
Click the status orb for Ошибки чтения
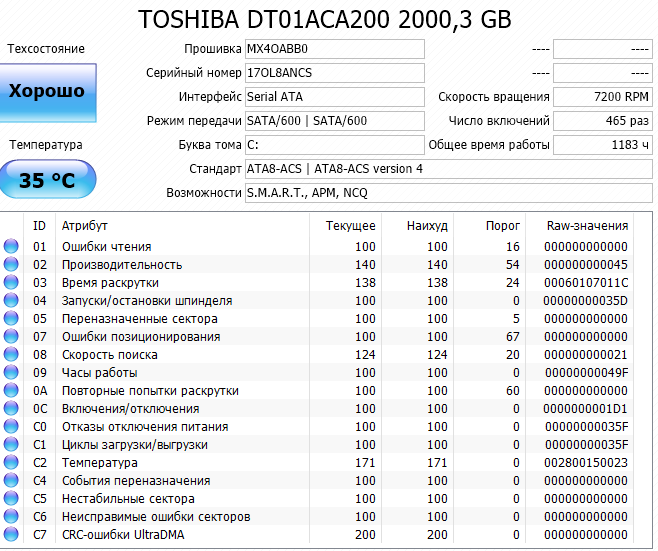(11, 246)
